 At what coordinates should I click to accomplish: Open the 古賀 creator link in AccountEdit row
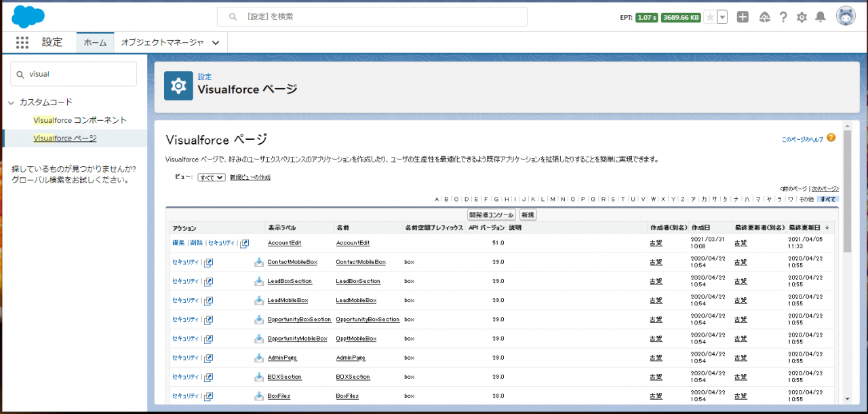(656, 243)
